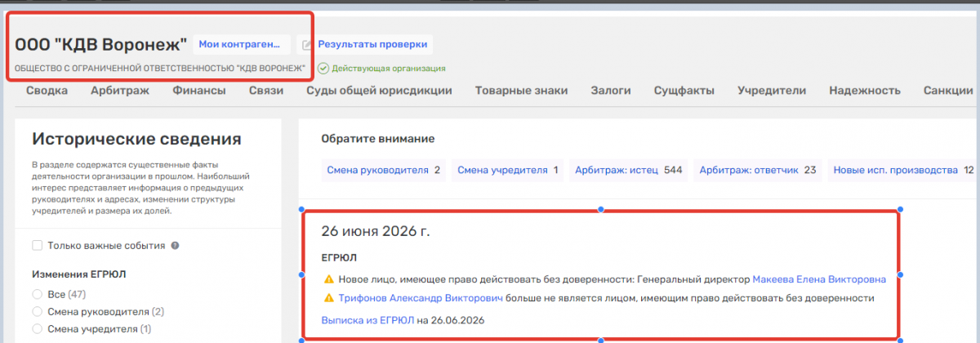Open the Выписка из ЕГРЮЛ link
The width and height of the screenshot is (980, 343).
point(367,320)
